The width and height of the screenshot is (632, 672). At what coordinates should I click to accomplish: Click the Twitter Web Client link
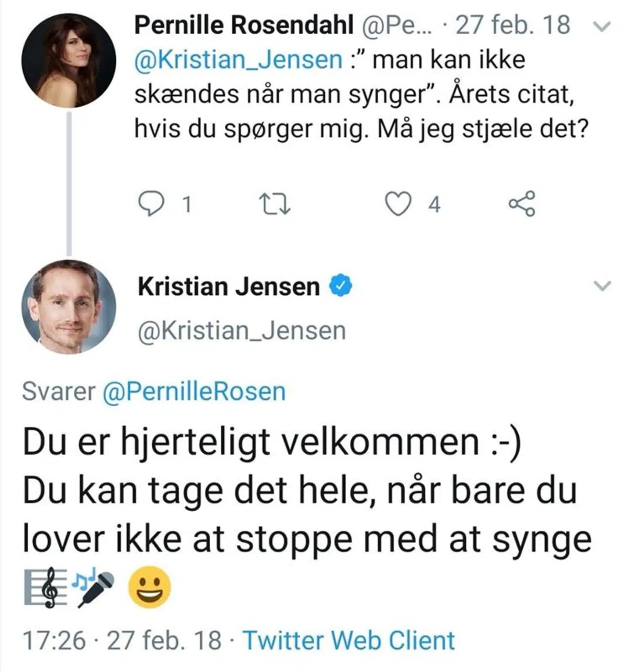(349, 640)
